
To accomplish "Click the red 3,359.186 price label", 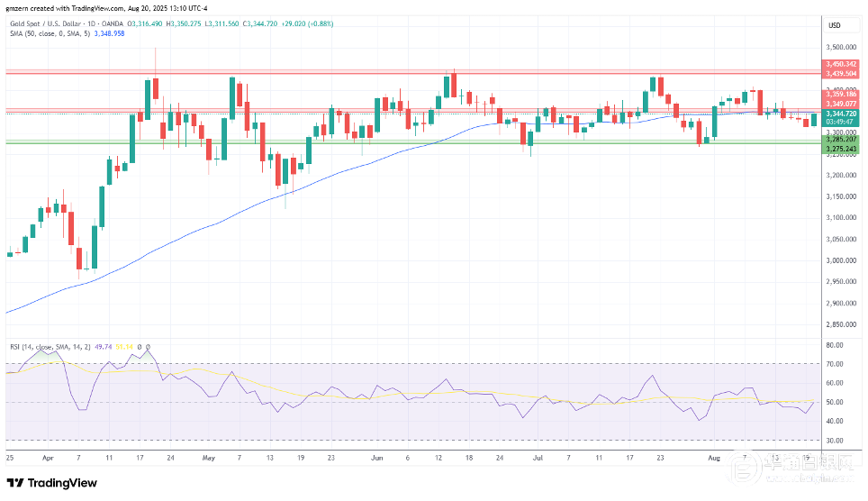I will pos(841,95).
